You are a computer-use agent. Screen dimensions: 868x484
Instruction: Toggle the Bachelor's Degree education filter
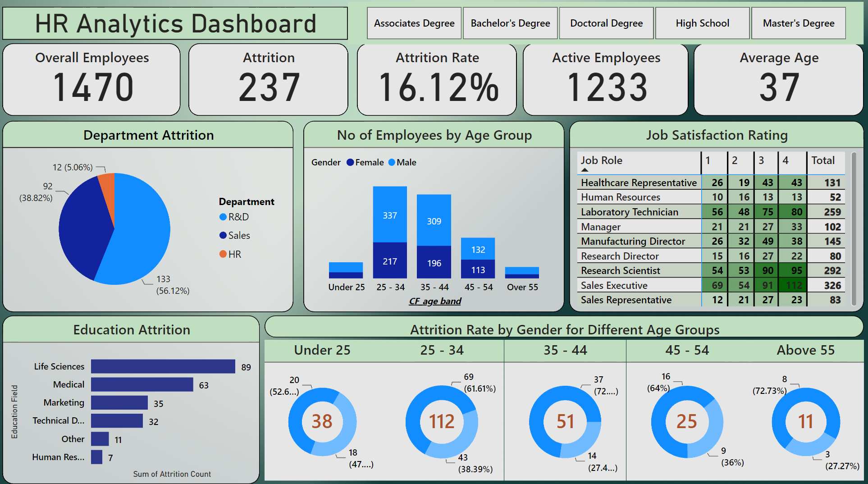pos(510,23)
